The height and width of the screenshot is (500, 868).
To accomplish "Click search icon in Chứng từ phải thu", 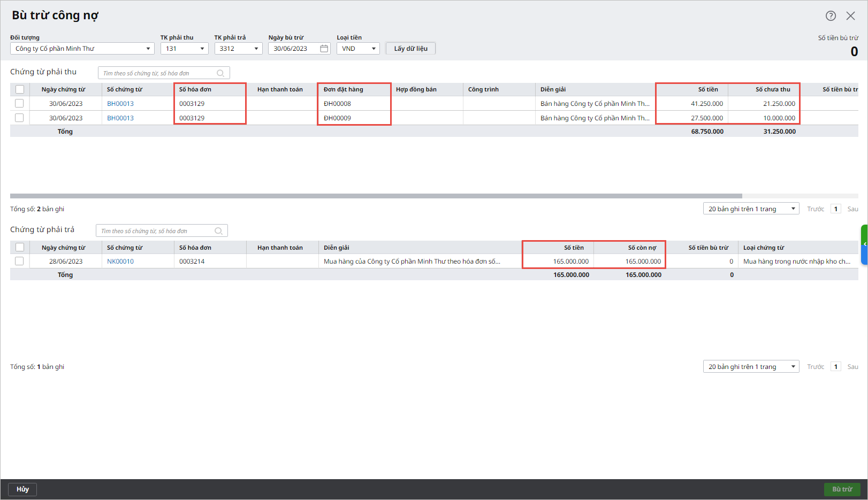I will pos(220,73).
